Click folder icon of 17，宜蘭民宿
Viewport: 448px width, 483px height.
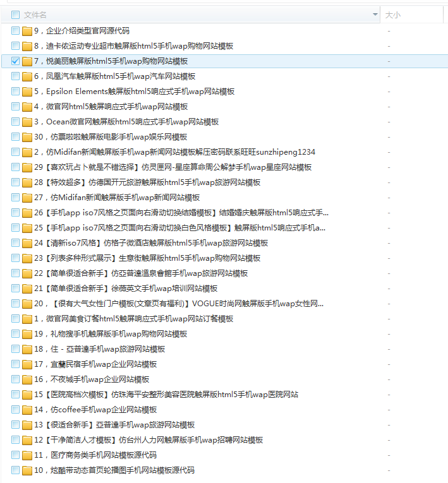click(27, 364)
